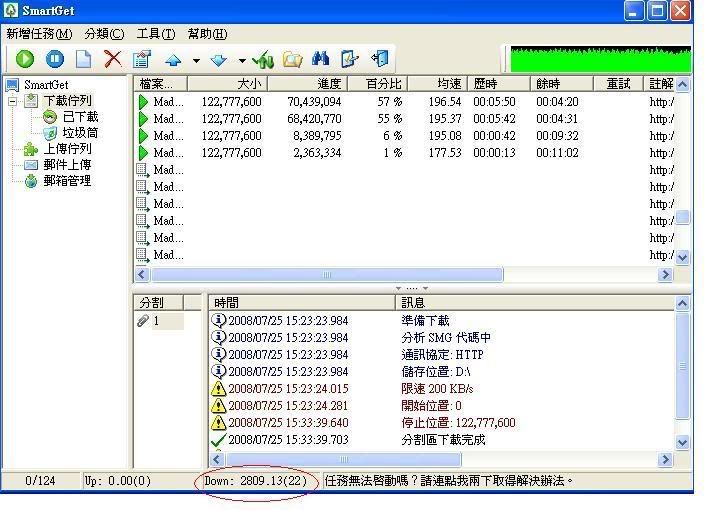Image resolution: width=704 pixels, height=510 pixels.
Task: Click the exit door toolbar icon
Action: [x=380, y=59]
